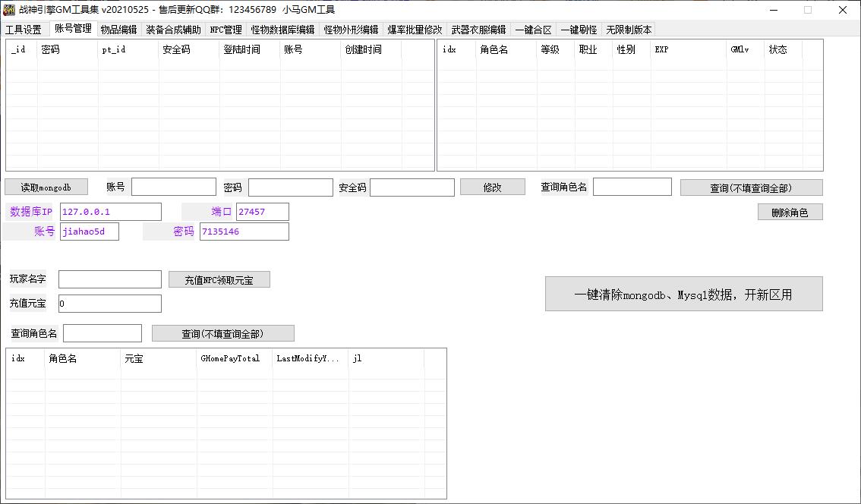Select the 充值元宝 amount field
The height and width of the screenshot is (504, 861).
(110, 304)
